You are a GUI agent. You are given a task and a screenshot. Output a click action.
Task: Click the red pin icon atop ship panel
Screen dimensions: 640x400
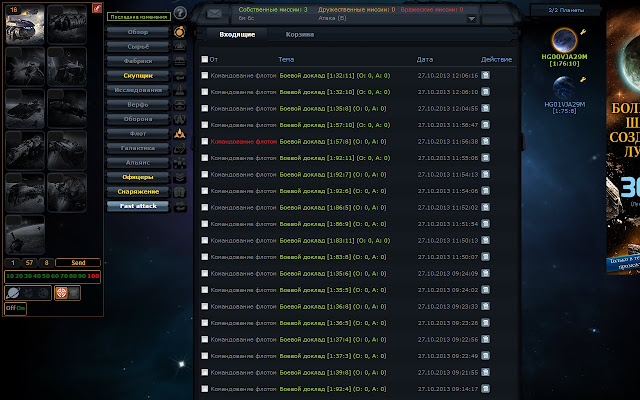(97, 8)
